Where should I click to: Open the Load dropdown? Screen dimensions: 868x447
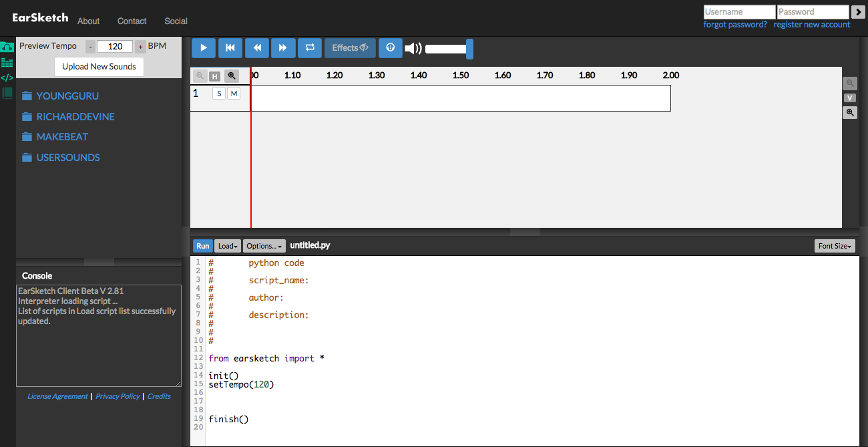228,246
